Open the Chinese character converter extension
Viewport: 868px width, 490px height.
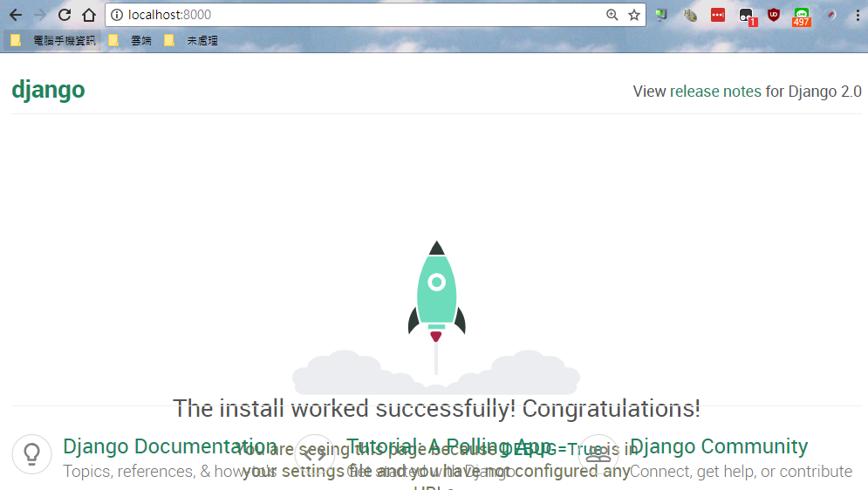(690, 15)
